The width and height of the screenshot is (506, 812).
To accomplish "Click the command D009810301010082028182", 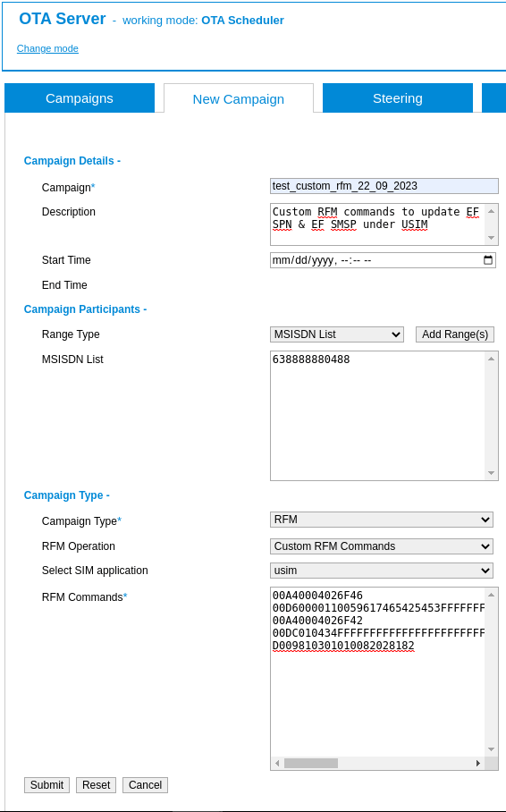I will click(343, 646).
